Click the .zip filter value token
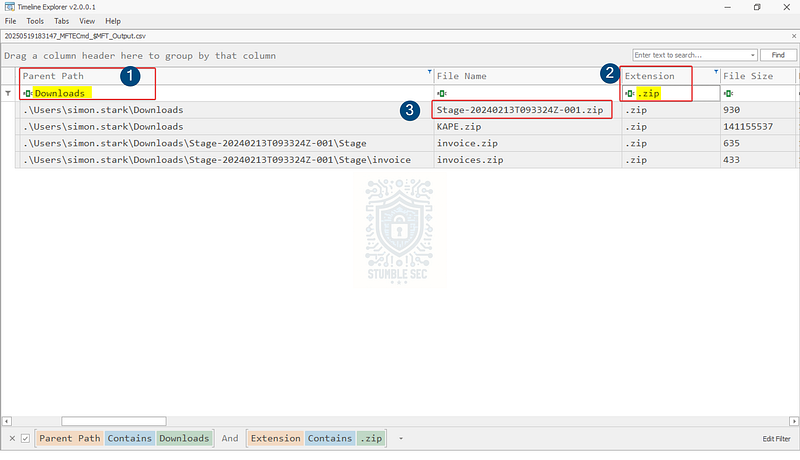800x460 pixels. [371, 438]
